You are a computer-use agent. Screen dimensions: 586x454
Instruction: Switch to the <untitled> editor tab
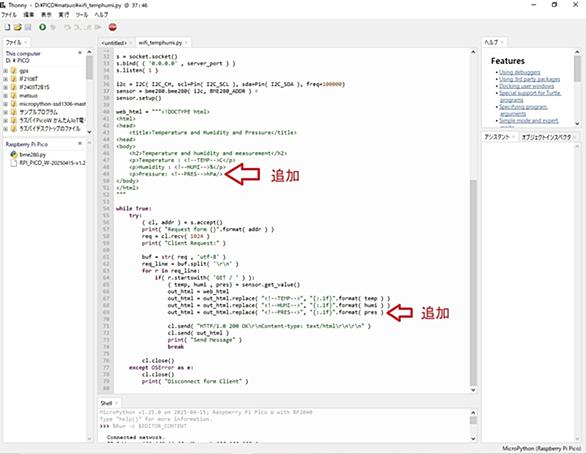coord(114,43)
